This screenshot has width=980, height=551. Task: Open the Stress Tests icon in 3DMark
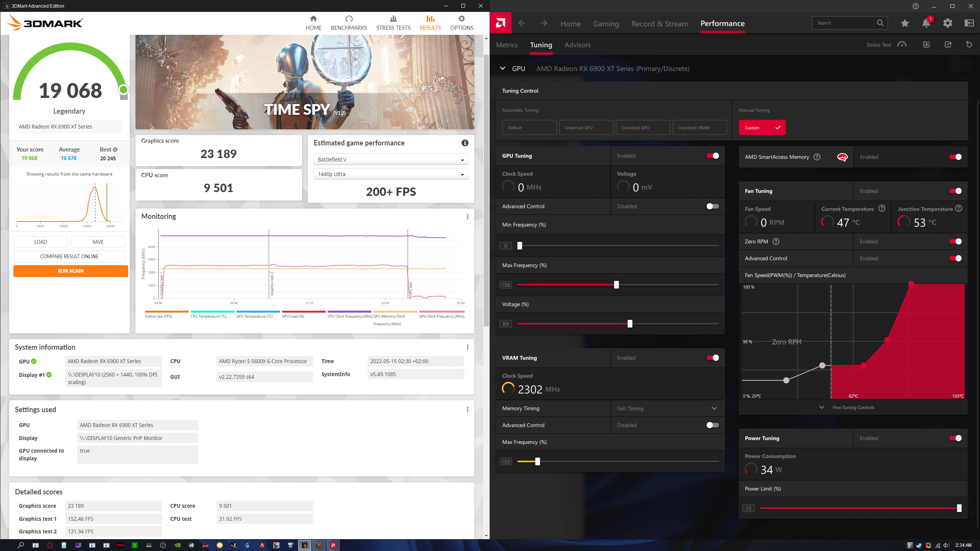point(393,18)
